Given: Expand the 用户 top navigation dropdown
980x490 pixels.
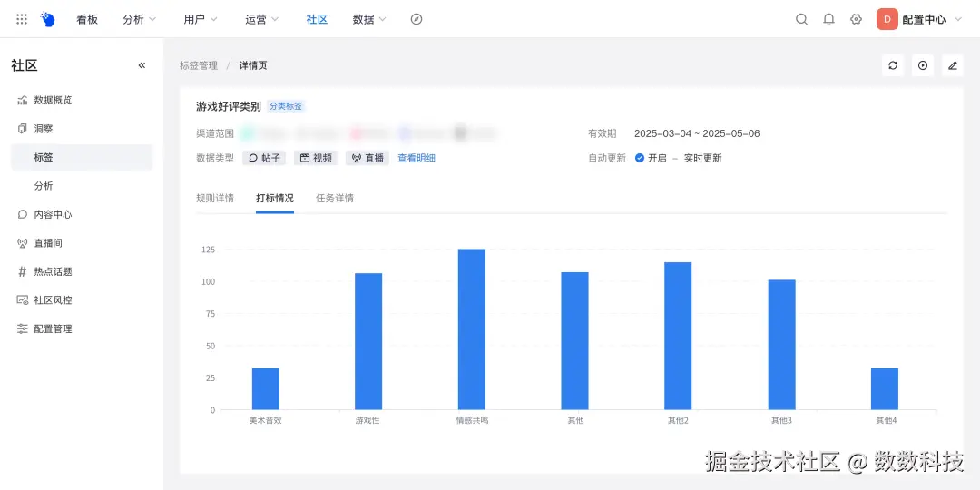Looking at the screenshot, I should pyautogui.click(x=201, y=19).
